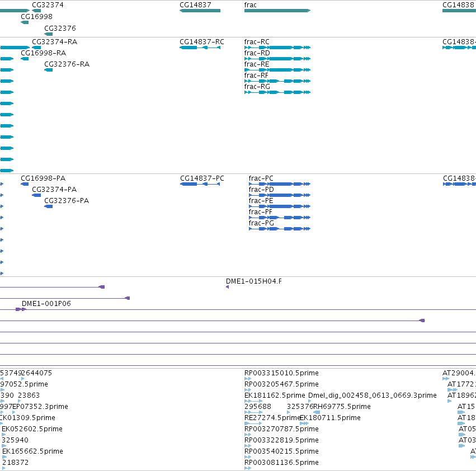Select transcript CG32374-RA label
Viewport: 476px width, 471px height.
point(55,41)
